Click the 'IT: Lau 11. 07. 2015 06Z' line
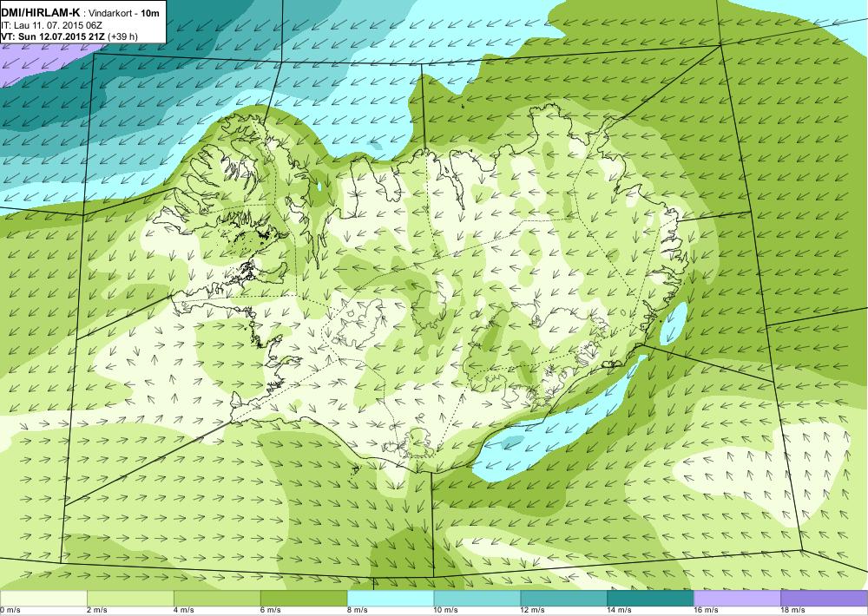 pos(51,25)
